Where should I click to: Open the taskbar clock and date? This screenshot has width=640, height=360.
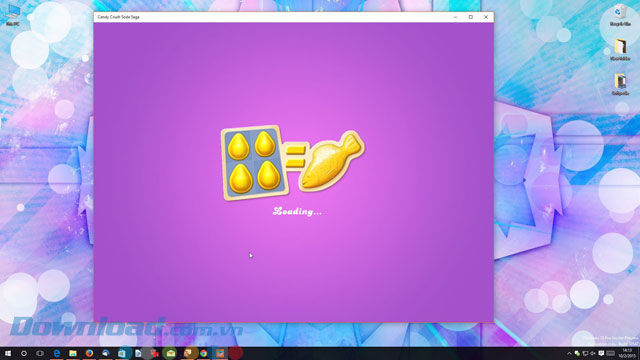click(x=627, y=353)
